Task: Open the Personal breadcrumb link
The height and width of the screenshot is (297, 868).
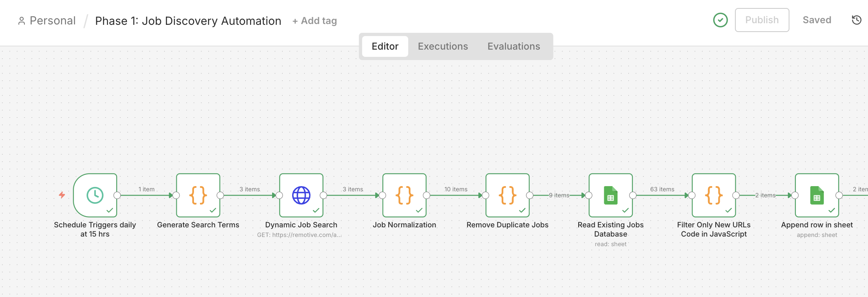Action: pyautogui.click(x=52, y=21)
